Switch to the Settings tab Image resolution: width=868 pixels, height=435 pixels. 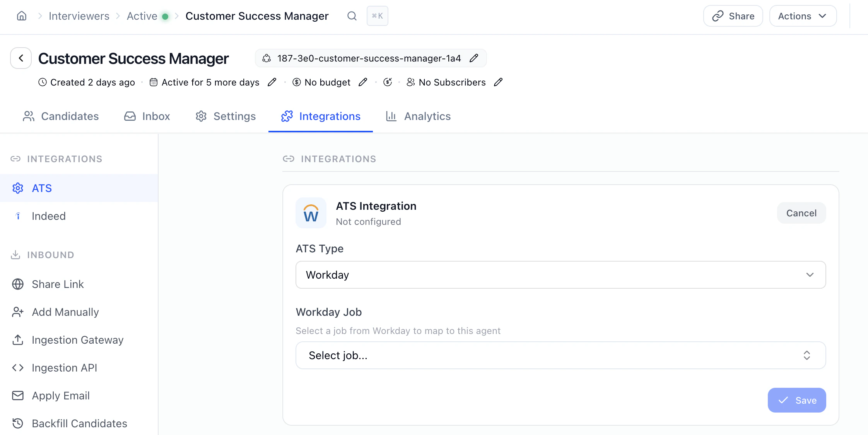click(x=226, y=116)
